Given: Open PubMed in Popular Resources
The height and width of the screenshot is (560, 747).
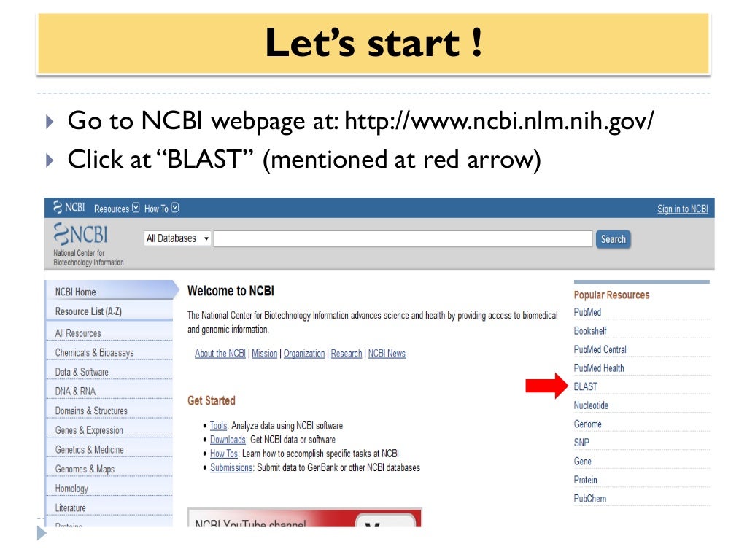Looking at the screenshot, I should click(587, 312).
